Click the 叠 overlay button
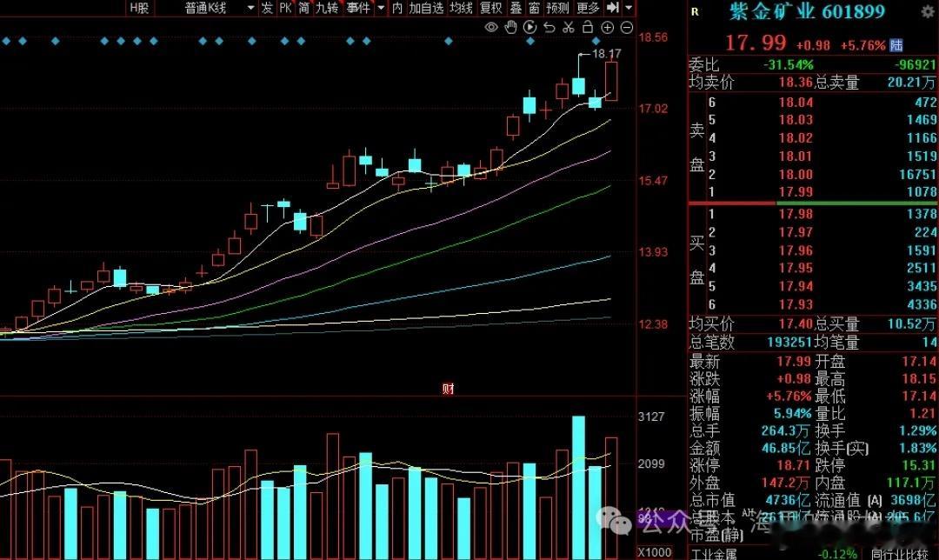The width and height of the screenshot is (939, 560). [516, 8]
